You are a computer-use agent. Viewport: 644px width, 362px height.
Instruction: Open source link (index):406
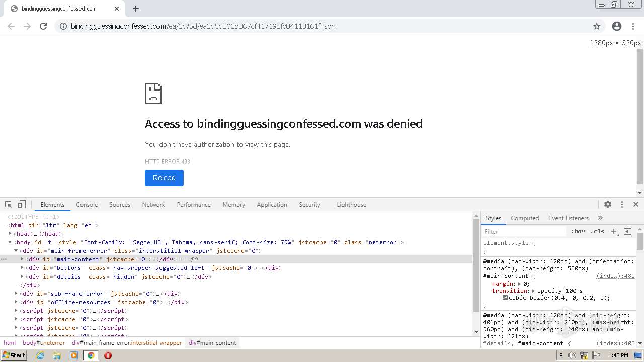pyautogui.click(x=615, y=343)
